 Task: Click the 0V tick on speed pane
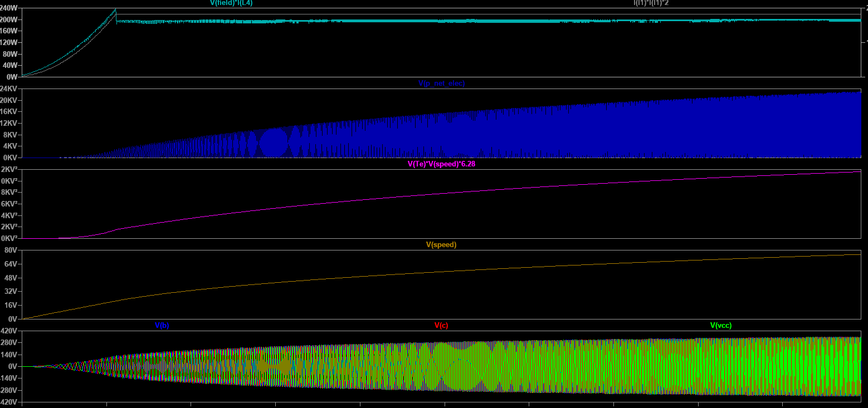(13, 319)
